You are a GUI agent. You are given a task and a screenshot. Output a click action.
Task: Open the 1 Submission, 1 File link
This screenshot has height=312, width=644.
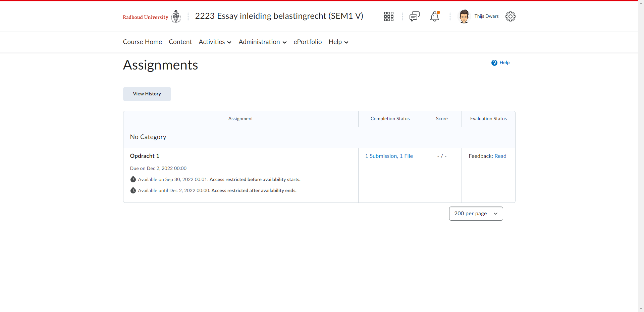pos(389,156)
